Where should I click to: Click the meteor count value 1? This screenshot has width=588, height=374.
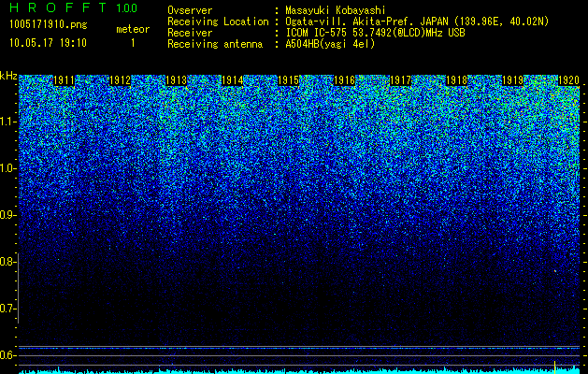133,43
